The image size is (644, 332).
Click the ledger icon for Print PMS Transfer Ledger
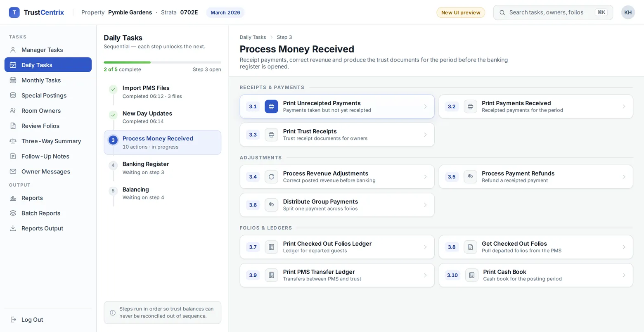click(271, 275)
